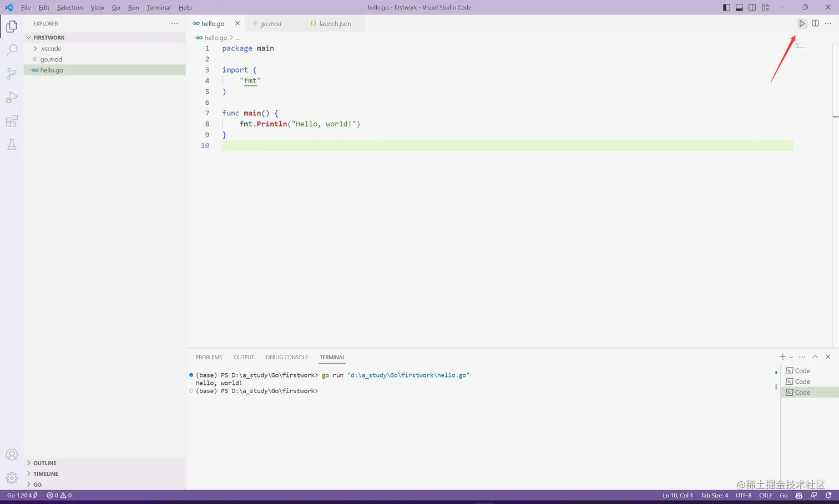The image size is (839, 504).
Task: Open the Edit menu
Action: tap(44, 7)
